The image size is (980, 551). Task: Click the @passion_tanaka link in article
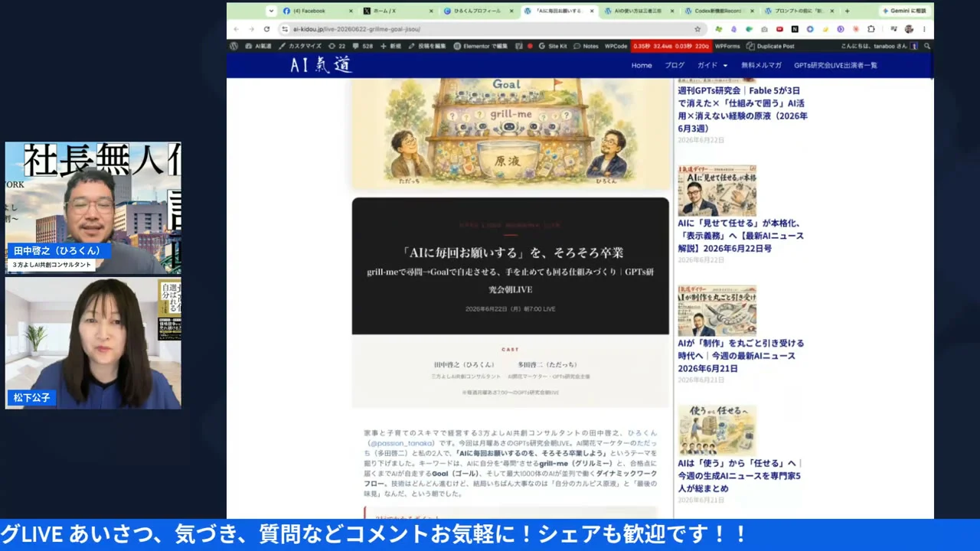coord(402,443)
